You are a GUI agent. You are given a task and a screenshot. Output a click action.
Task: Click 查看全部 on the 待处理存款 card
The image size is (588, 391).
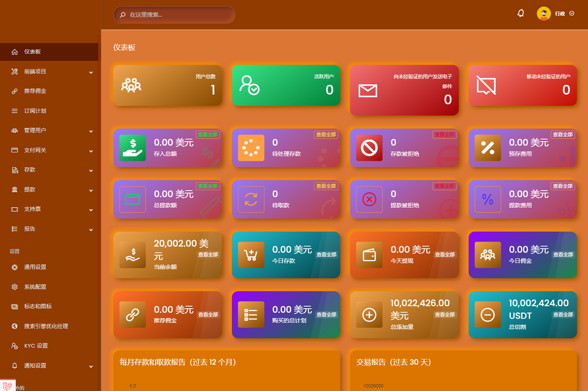coord(326,135)
